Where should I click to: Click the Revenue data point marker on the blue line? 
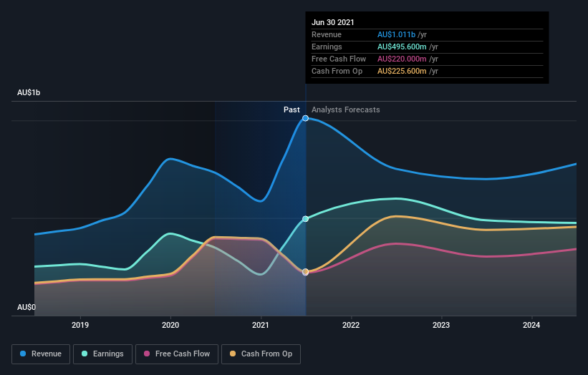pyautogui.click(x=305, y=118)
